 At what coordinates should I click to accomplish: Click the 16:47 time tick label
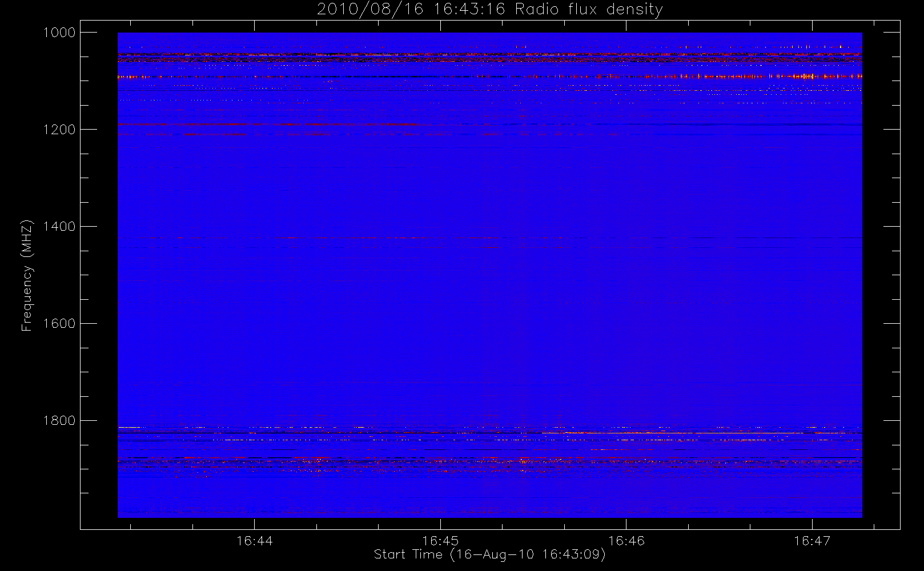tap(812, 541)
